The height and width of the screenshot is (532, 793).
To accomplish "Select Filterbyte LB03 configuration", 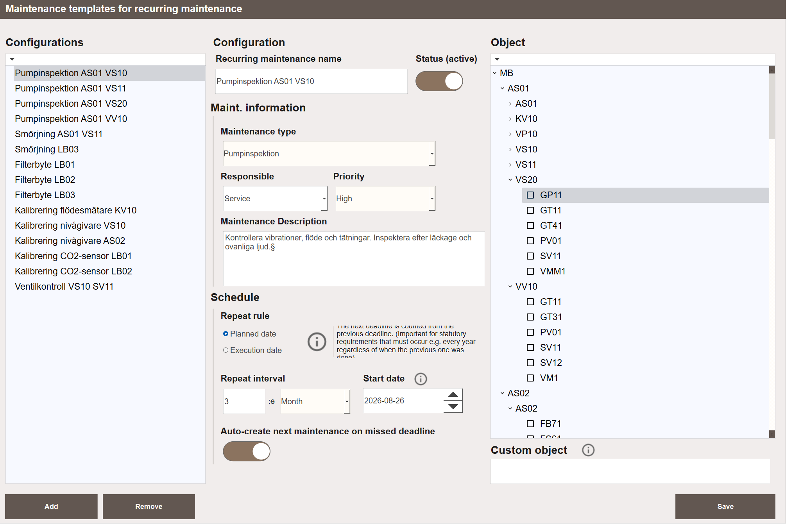I will point(109,195).
